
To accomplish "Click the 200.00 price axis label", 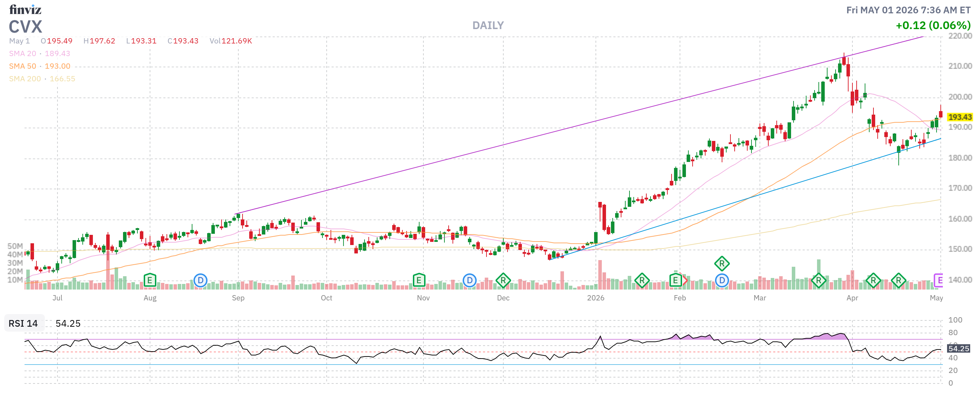I will pyautogui.click(x=960, y=97).
